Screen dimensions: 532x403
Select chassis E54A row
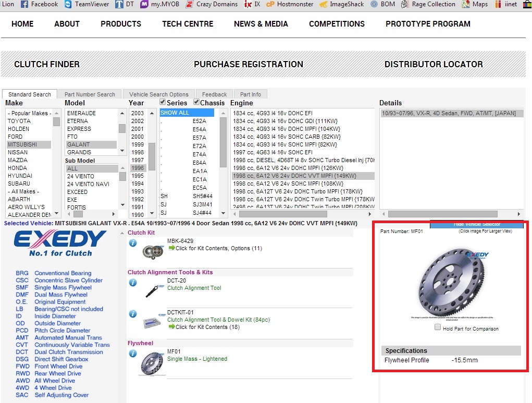pos(187,129)
